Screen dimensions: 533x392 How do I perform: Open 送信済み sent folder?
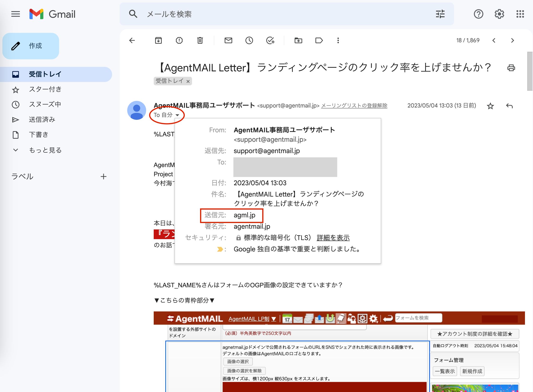pos(42,120)
